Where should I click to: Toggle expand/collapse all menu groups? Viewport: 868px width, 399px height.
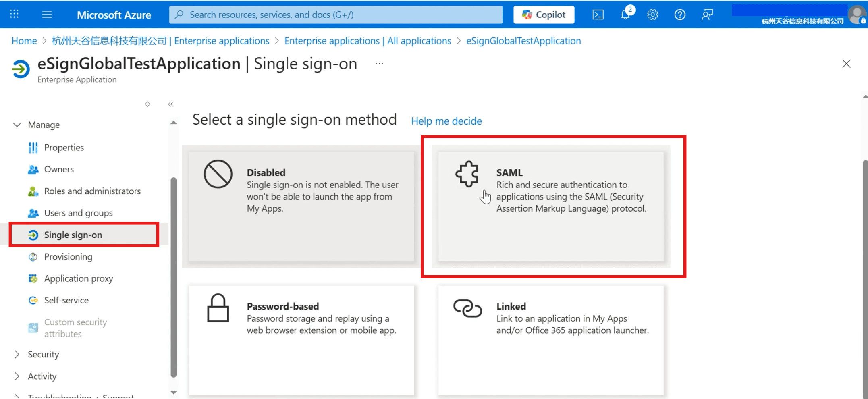[x=147, y=104]
